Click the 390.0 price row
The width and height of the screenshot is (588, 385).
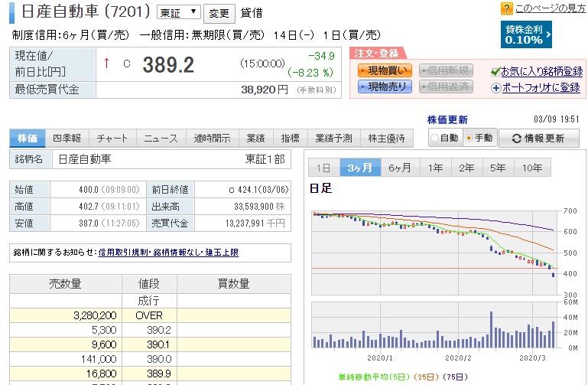click(150, 360)
